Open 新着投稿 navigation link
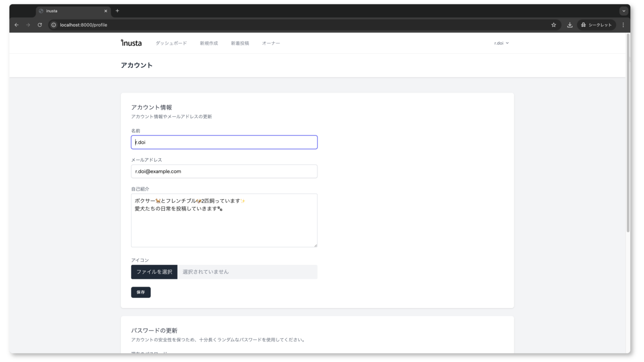 pyautogui.click(x=240, y=43)
